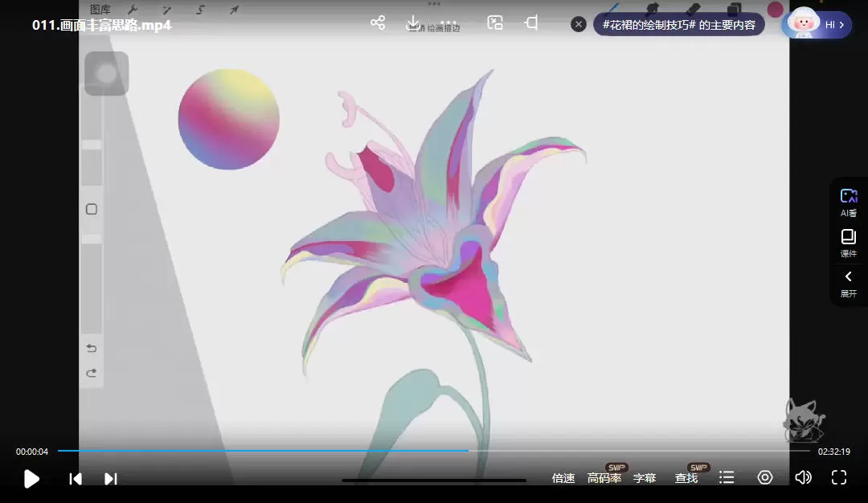Click the Procreate eraser tool icon
Image resolution: width=868 pixels, height=503 pixels.
click(693, 9)
